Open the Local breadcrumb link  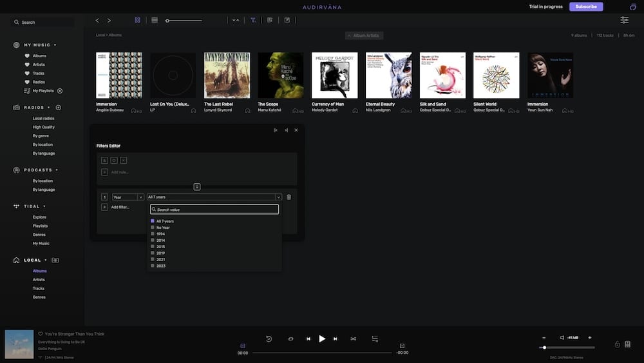100,35
